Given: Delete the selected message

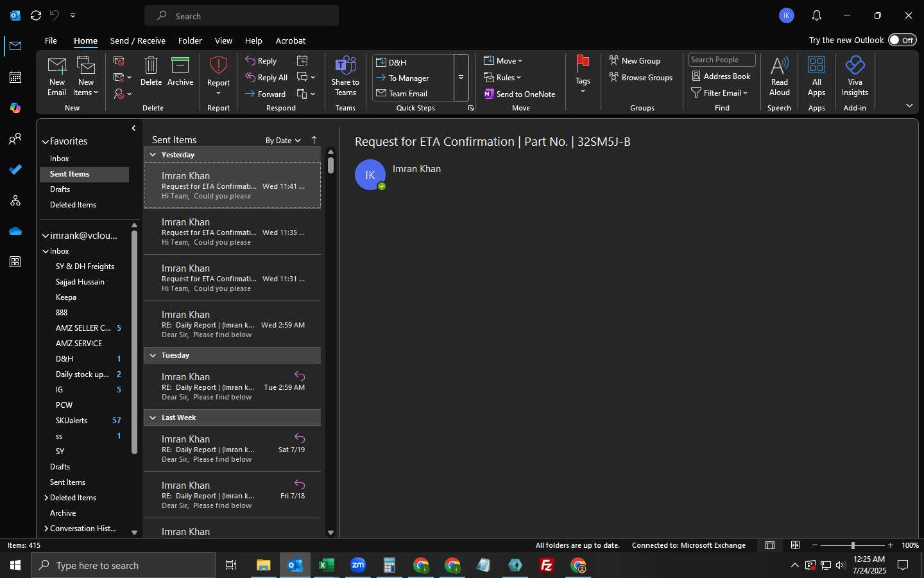Looking at the screenshot, I should (x=151, y=71).
